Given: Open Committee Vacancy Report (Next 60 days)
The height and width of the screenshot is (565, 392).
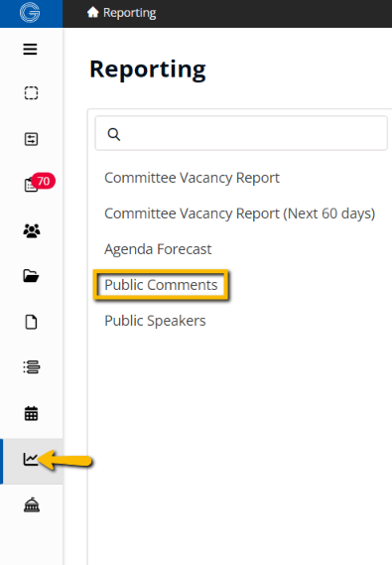Looking at the screenshot, I should pos(240,213).
